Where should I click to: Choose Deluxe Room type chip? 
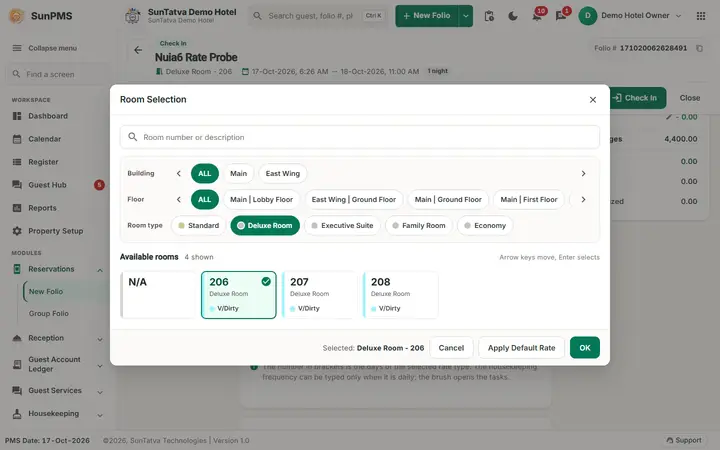[265, 225]
